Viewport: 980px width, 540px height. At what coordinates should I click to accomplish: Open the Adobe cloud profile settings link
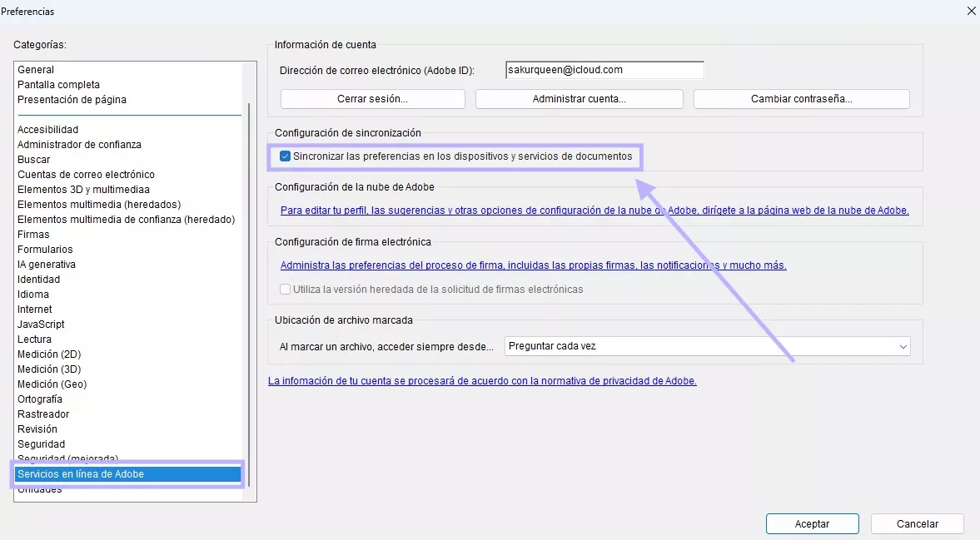594,211
